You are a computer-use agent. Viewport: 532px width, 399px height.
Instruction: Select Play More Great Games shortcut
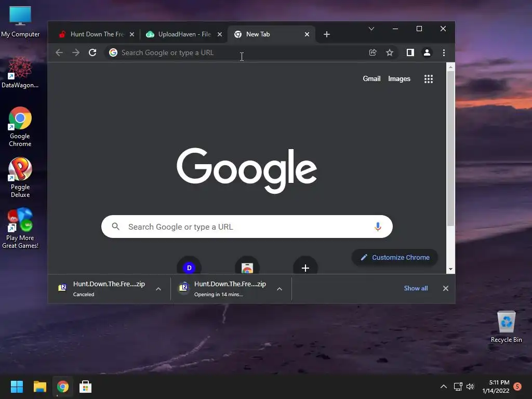point(20,229)
